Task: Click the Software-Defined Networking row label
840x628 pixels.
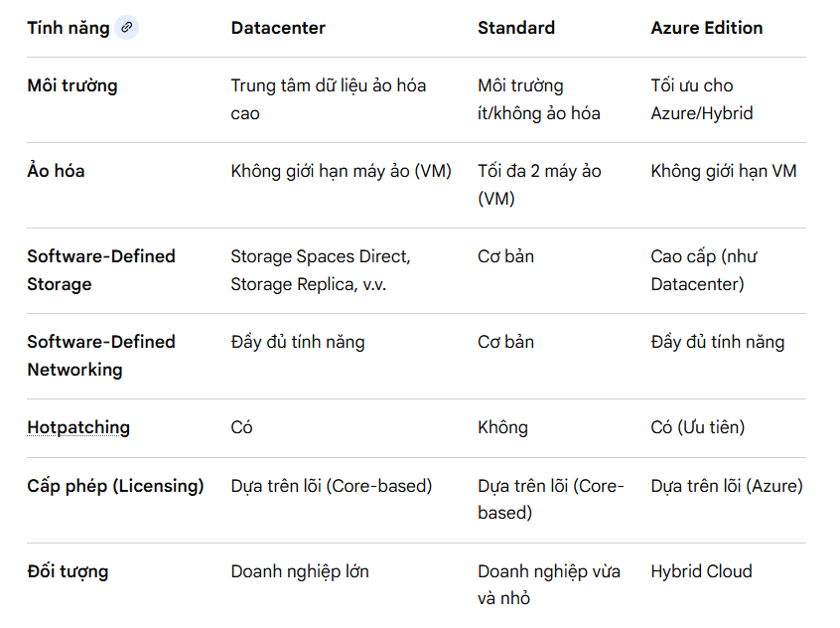Action: point(100,356)
